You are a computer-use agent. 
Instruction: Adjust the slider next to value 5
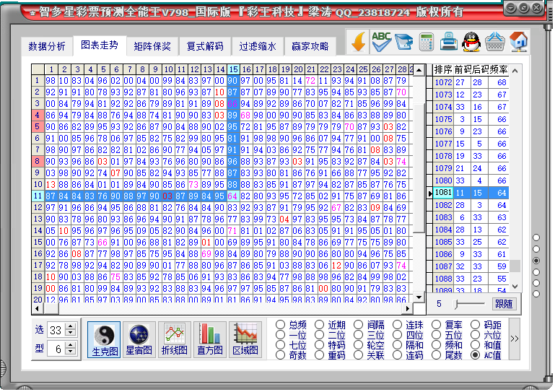[x=458, y=304]
